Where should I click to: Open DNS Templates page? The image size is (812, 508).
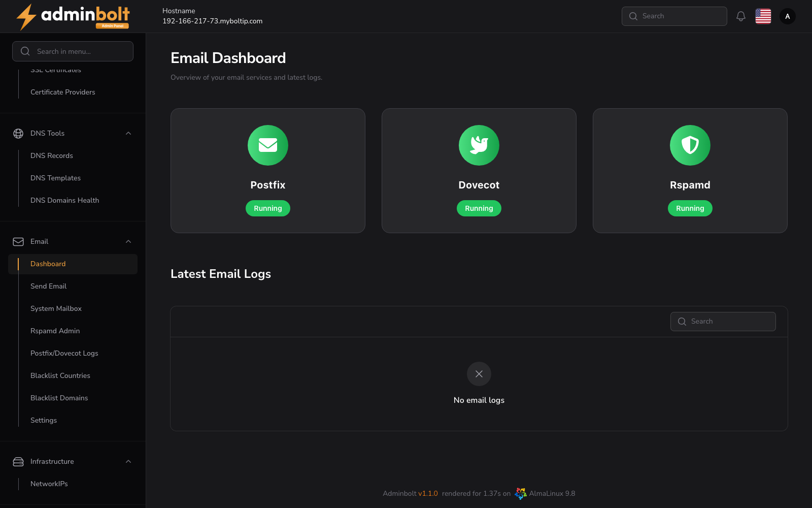[x=73, y=178]
